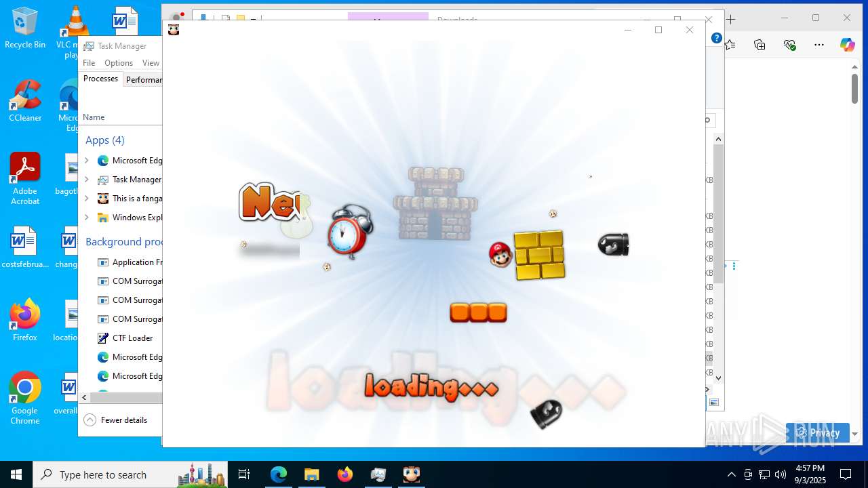The height and width of the screenshot is (488, 868).
Task: Sort by the Name column header
Action: 94,117
